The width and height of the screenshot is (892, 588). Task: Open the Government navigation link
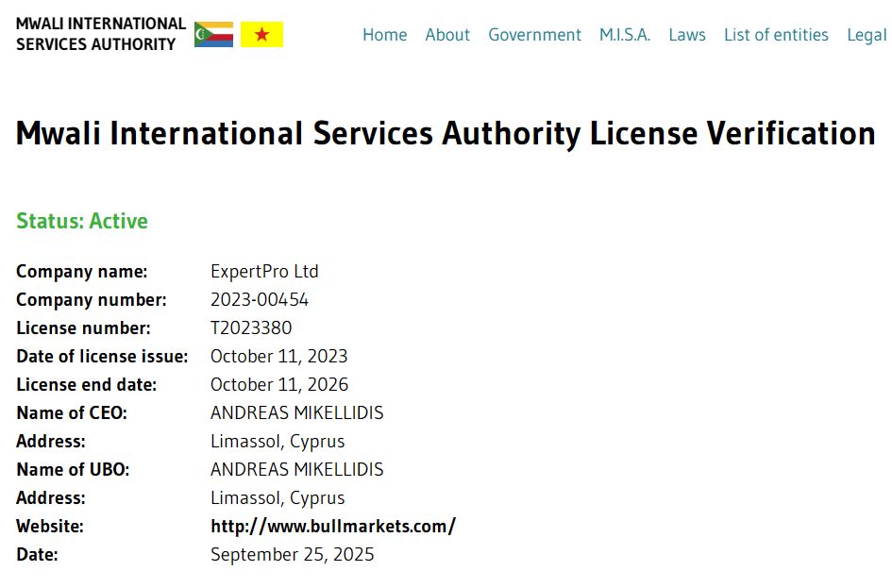pos(534,35)
